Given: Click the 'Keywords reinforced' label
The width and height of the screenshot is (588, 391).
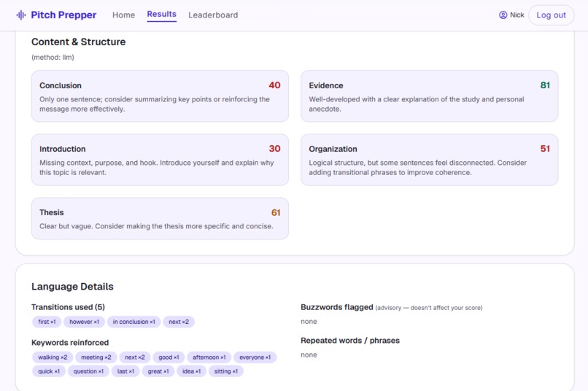Looking at the screenshot, I should pyautogui.click(x=70, y=343).
